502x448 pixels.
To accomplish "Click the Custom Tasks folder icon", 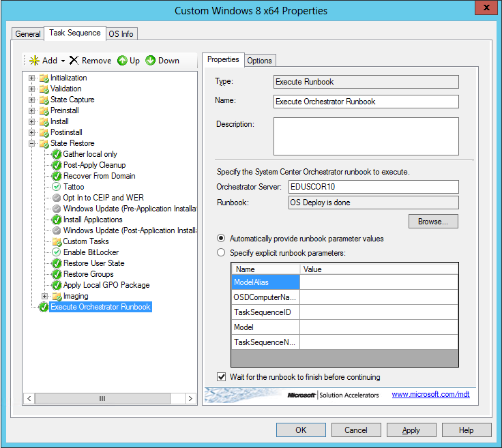I will point(57,241).
